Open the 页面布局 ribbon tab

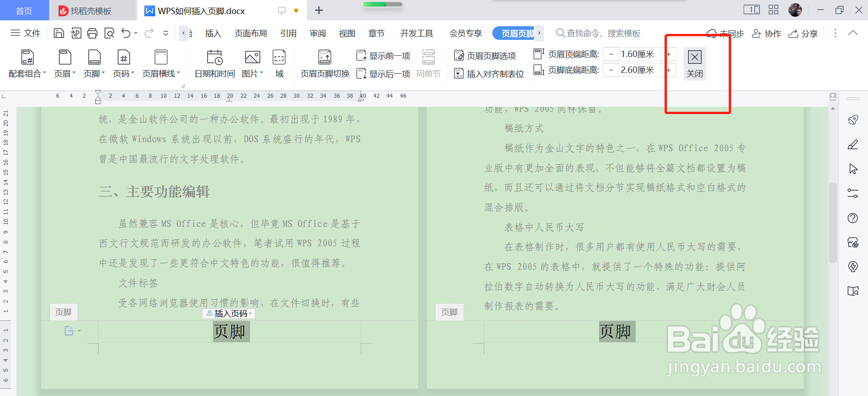pos(250,33)
